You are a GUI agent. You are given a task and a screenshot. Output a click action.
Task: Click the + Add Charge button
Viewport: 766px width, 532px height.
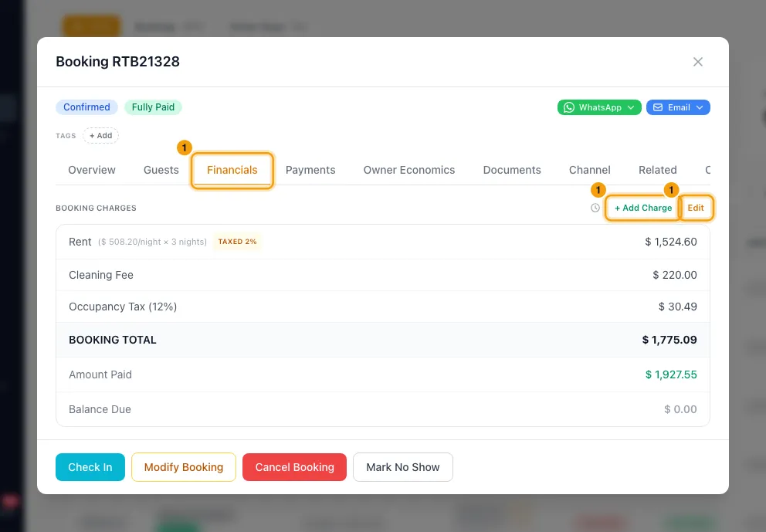(x=643, y=208)
